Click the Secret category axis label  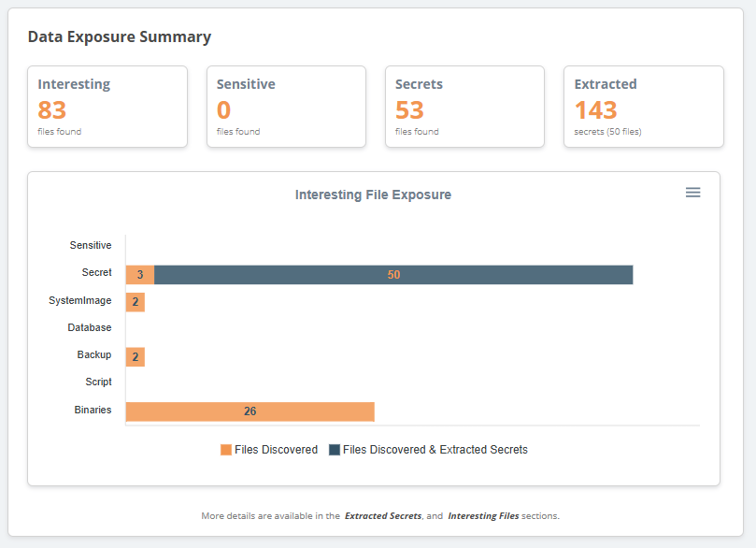click(96, 273)
